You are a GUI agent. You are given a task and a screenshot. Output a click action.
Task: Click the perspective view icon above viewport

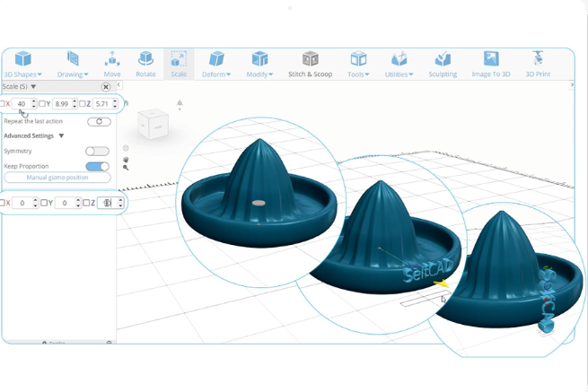point(180,103)
